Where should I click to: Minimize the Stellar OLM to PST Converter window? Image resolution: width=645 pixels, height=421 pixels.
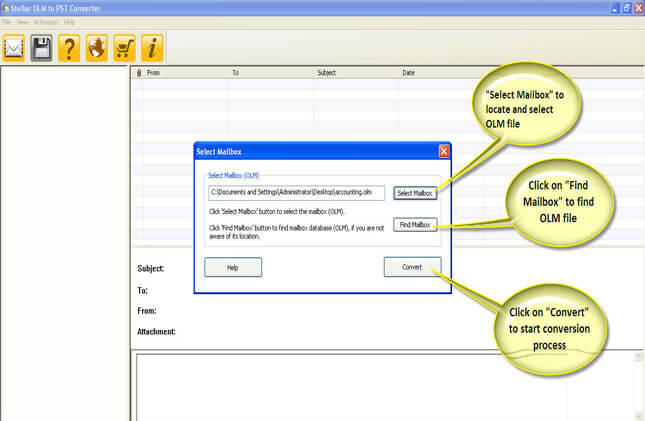point(615,8)
